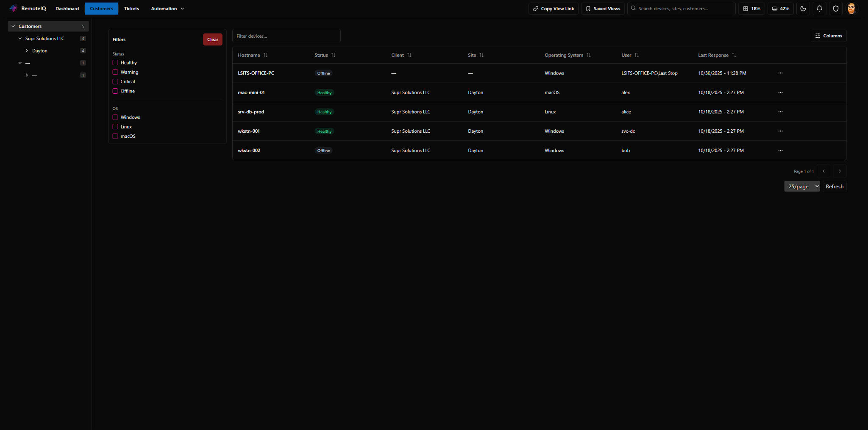868x430 pixels.
Task: Sort by Hostname column arrows
Action: (265, 55)
